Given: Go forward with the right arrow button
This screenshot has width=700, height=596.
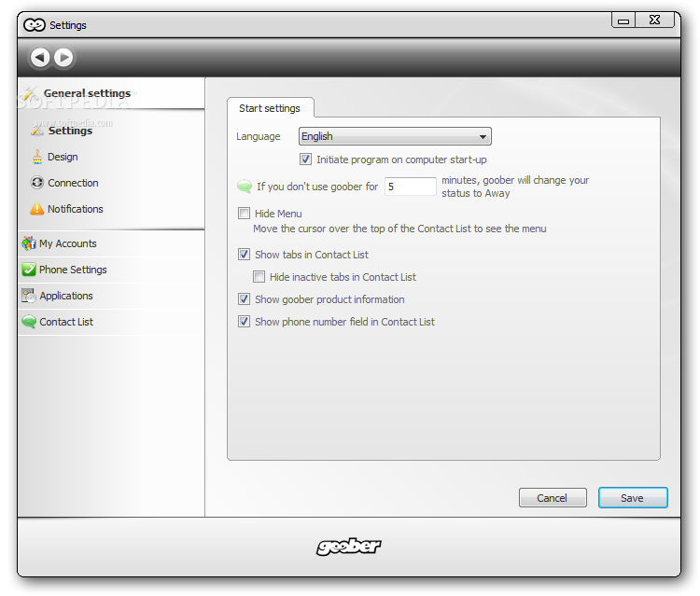Looking at the screenshot, I should tap(63, 58).
